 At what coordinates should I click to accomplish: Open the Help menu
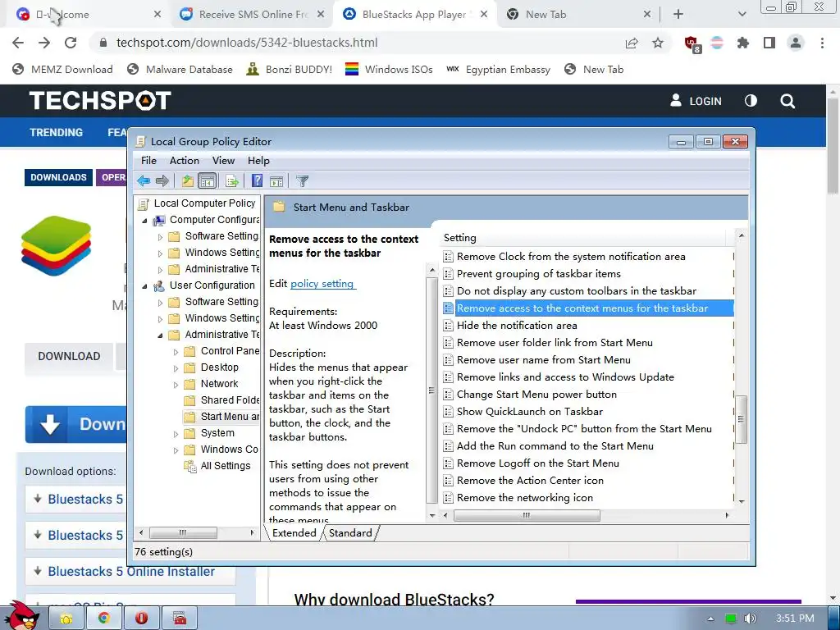click(258, 161)
